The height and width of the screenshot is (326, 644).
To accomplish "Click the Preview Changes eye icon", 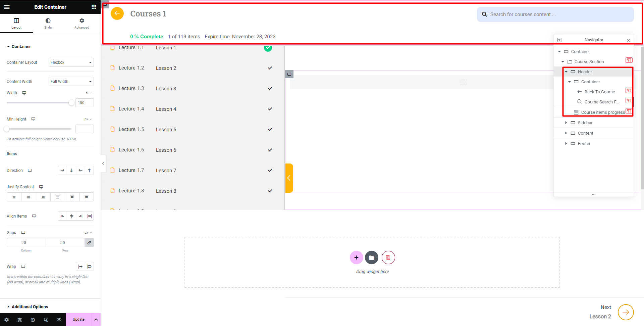I will (x=59, y=320).
